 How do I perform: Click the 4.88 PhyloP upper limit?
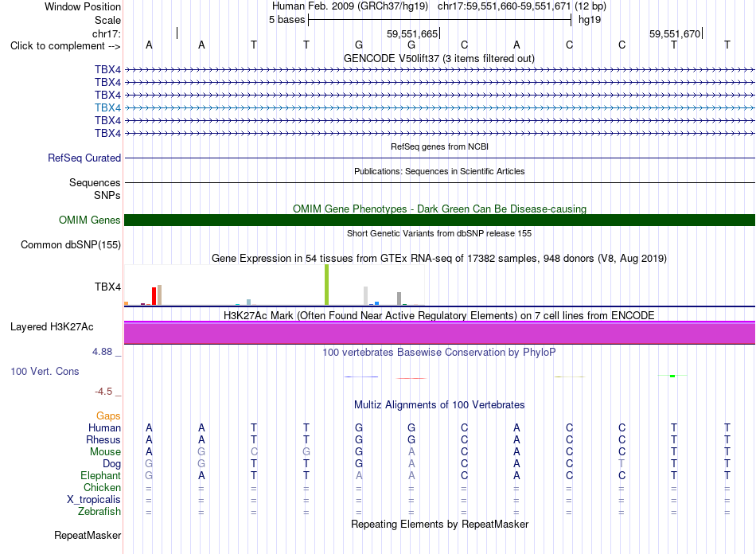click(x=102, y=352)
